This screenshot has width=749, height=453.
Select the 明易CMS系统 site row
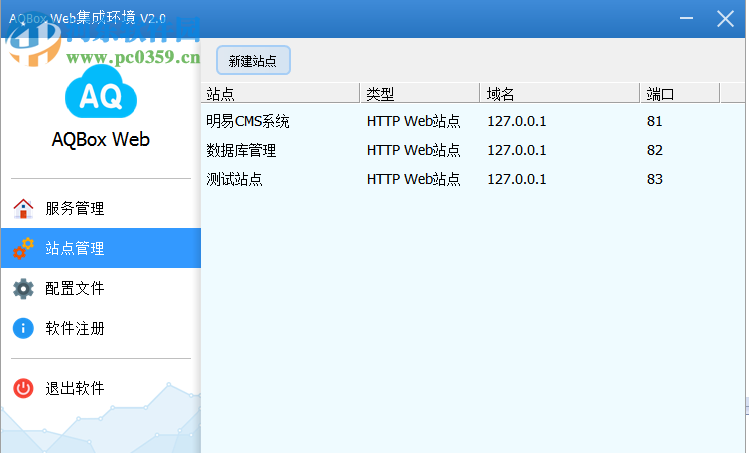(473, 121)
